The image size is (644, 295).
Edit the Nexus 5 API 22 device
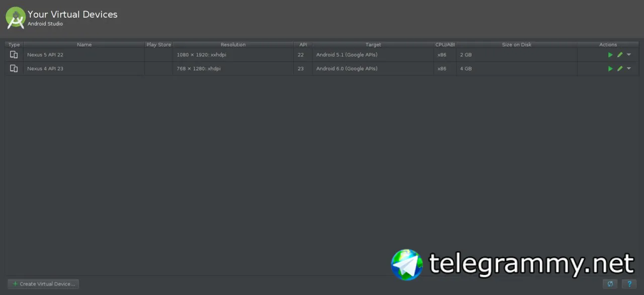coord(620,55)
